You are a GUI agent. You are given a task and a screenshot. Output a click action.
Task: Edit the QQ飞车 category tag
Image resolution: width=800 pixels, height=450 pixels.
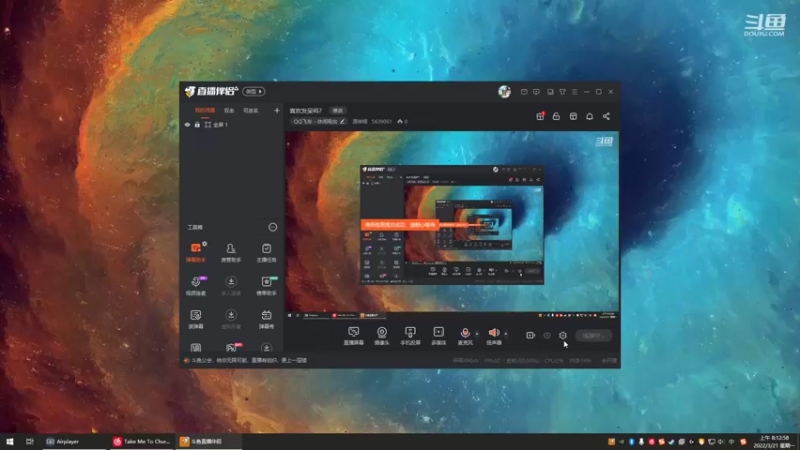click(x=319, y=121)
